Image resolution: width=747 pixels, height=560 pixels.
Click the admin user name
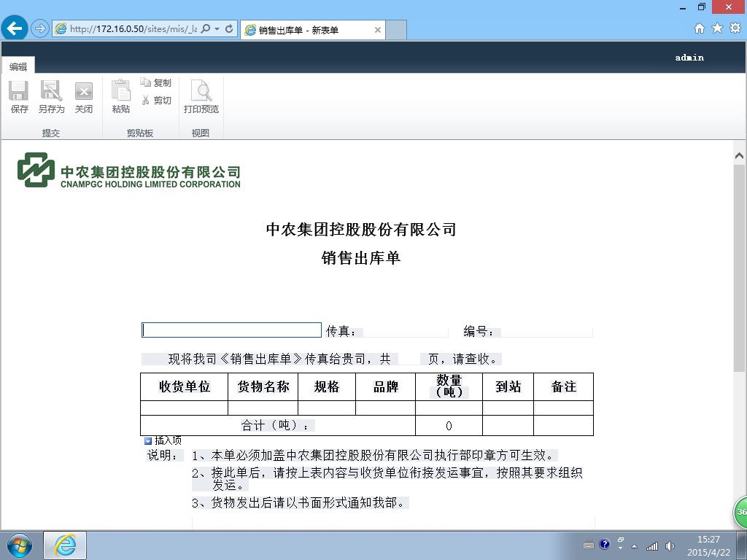689,58
